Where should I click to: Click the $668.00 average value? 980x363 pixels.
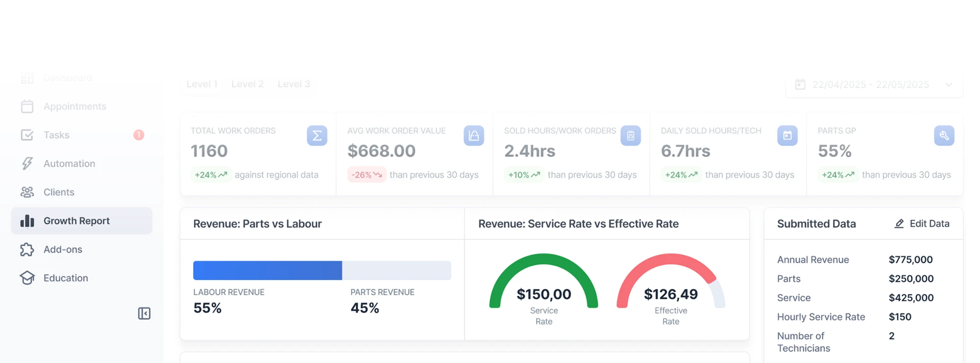tap(382, 151)
